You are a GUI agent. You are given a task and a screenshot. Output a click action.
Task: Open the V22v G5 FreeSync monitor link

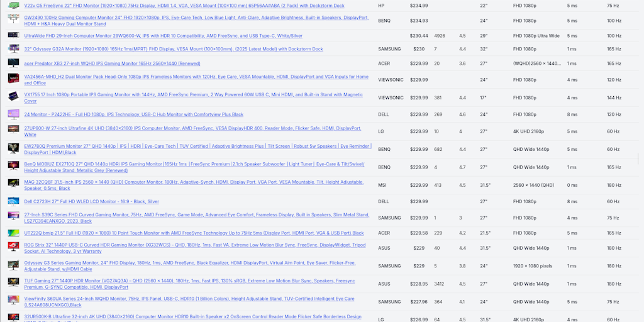(x=184, y=5)
